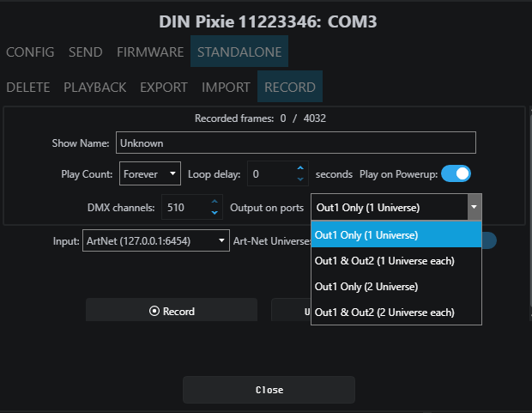Collapse the Output on ports dropdown
This screenshot has width=532, height=413.
click(474, 207)
